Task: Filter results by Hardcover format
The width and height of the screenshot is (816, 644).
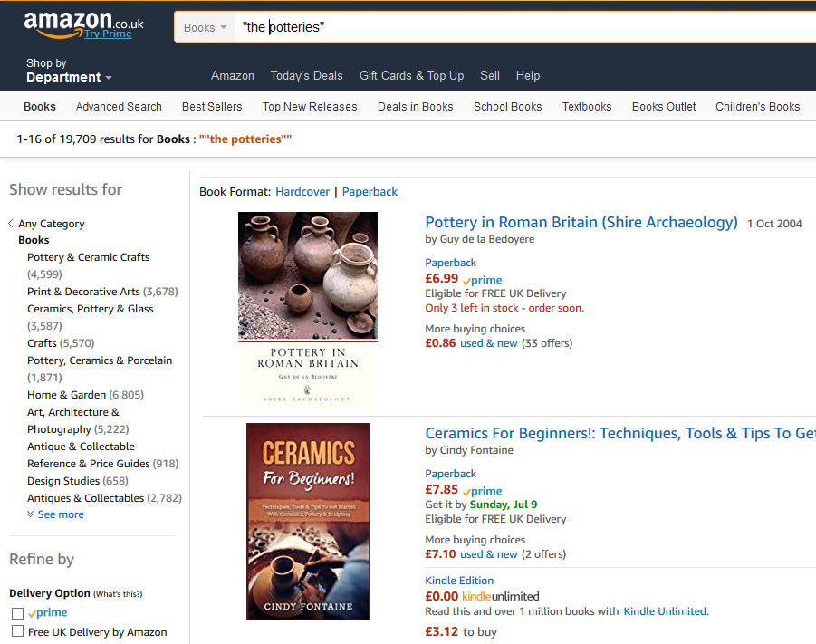Action: pos(302,192)
